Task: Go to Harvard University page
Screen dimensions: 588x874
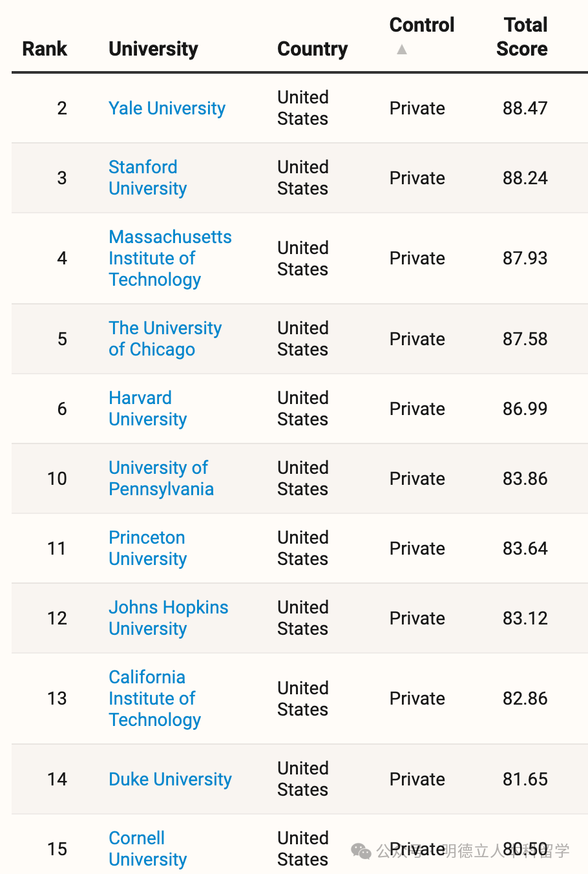Action: [147, 409]
